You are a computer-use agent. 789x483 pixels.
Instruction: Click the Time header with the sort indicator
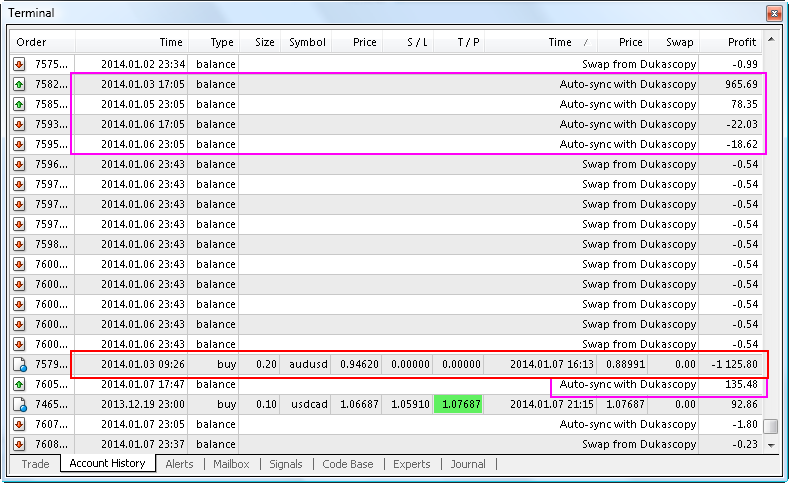541,42
